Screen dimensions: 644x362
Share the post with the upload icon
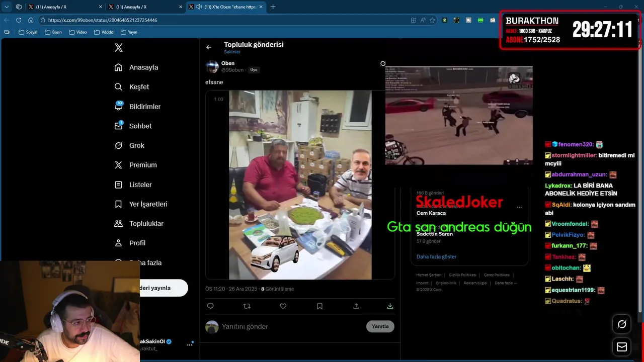pos(356,306)
